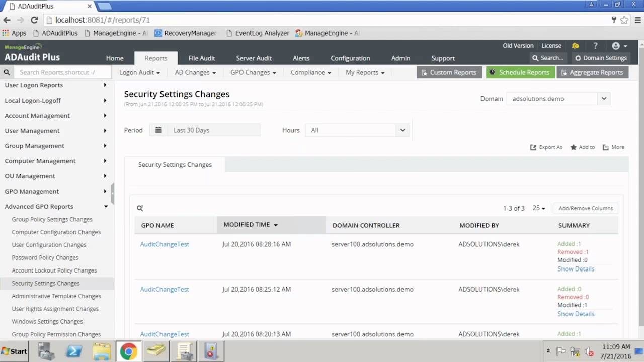644x362 pixels.
Task: Launch PowerShell from taskbar
Action: click(x=74, y=351)
